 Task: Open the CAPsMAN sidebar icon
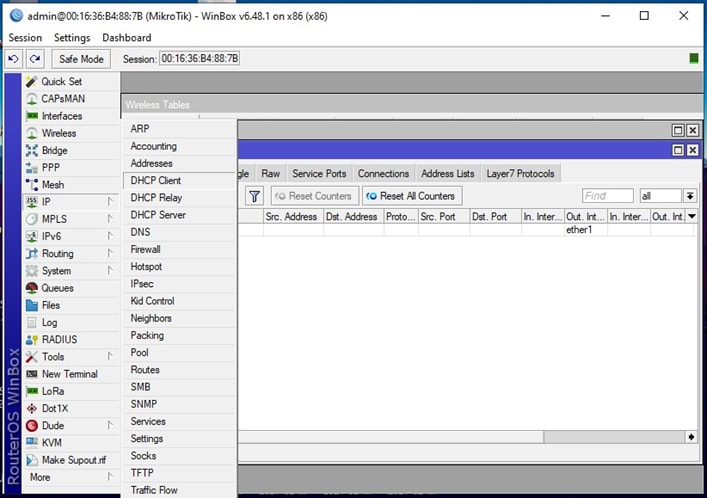(32, 99)
